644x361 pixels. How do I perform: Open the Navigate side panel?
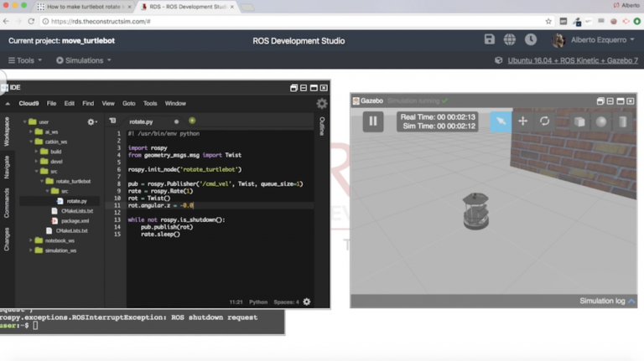pos(6,167)
